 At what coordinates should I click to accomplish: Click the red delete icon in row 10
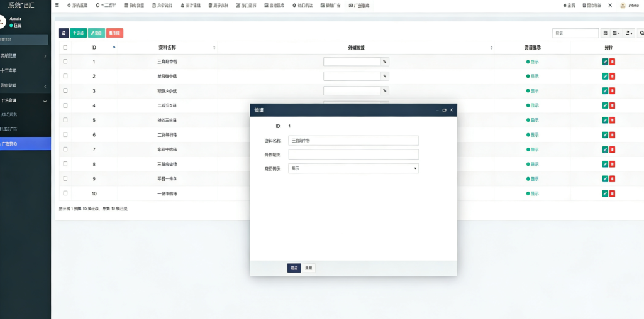612,193
